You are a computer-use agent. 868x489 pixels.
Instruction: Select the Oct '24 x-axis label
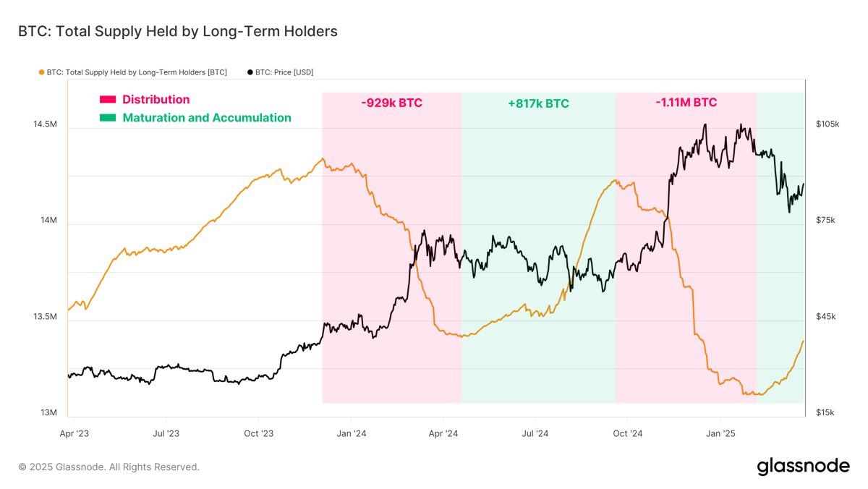pos(627,433)
